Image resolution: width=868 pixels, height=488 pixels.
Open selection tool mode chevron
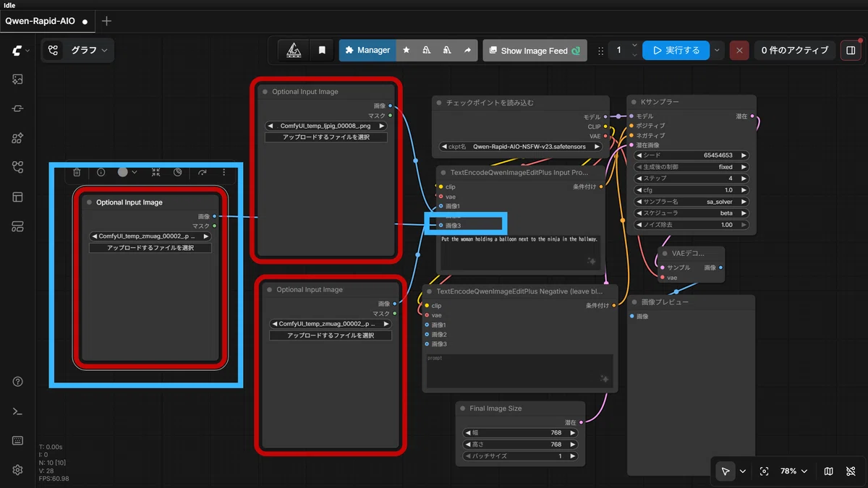click(743, 471)
